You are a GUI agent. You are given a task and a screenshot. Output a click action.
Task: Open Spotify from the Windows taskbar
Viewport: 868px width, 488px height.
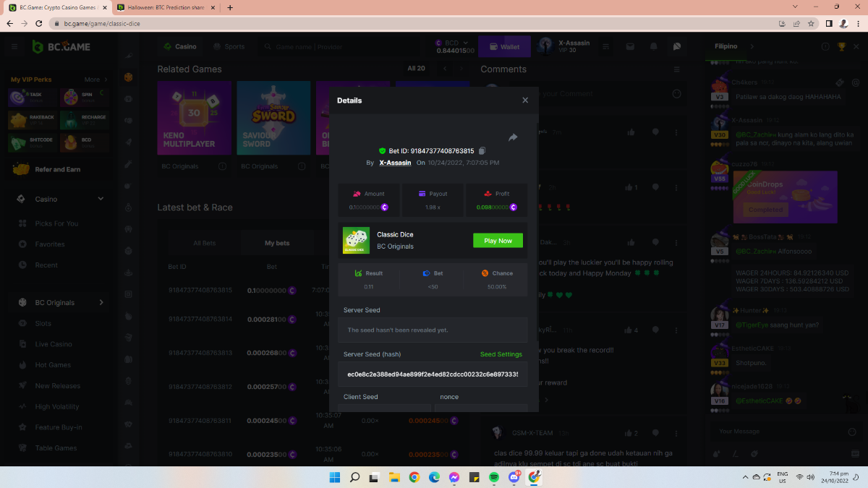tap(494, 477)
